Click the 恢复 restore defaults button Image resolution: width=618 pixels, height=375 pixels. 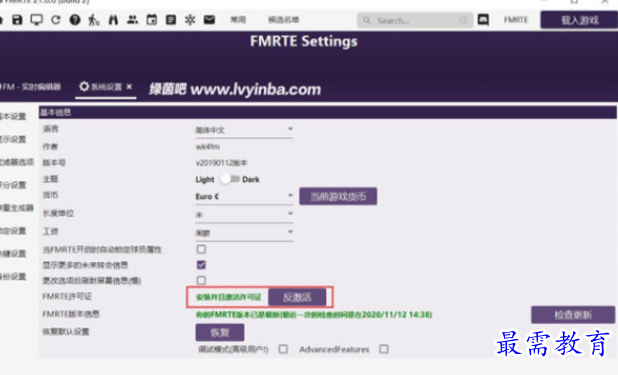220,332
